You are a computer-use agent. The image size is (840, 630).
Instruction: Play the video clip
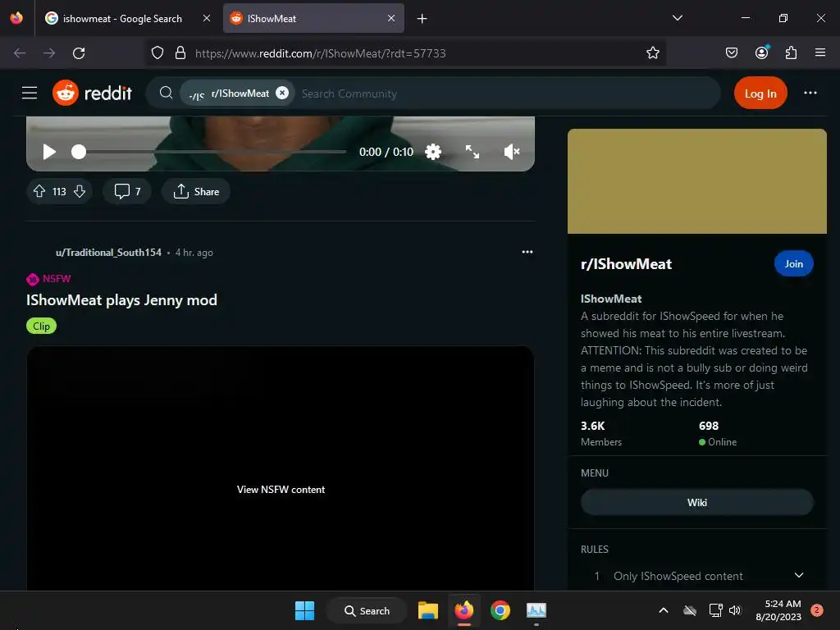(x=49, y=152)
